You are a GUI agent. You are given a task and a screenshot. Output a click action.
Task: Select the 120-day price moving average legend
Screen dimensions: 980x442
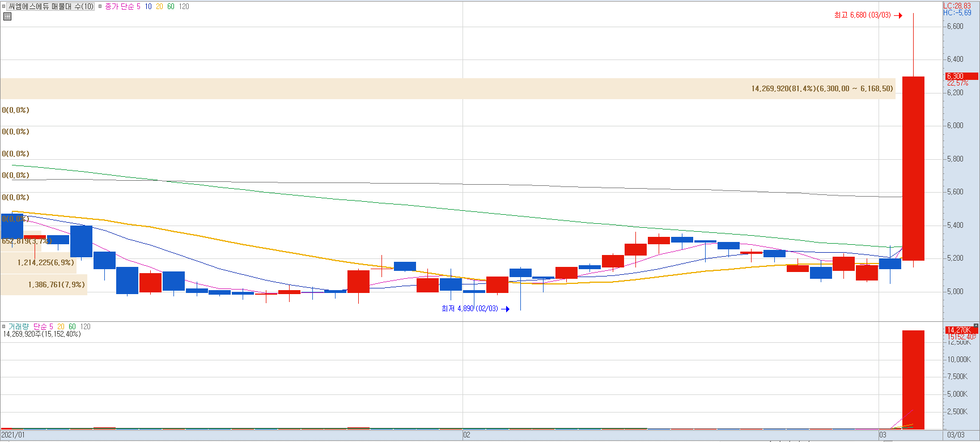[x=184, y=7]
